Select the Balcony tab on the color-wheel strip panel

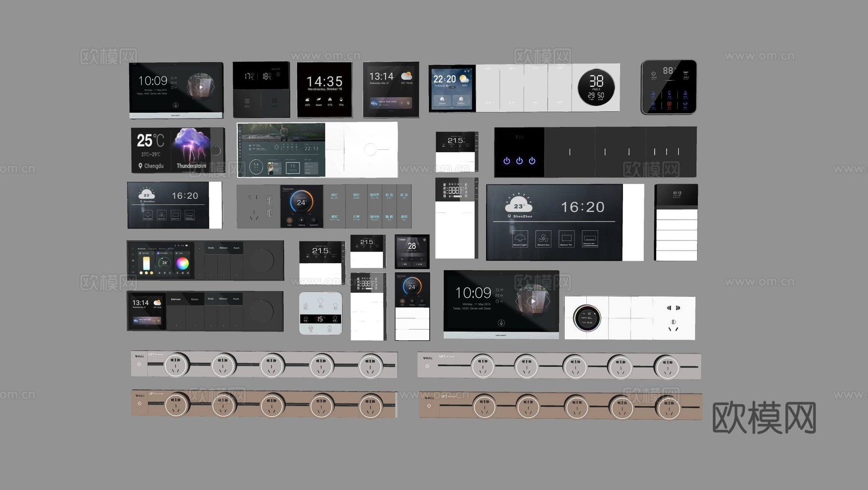click(223, 248)
